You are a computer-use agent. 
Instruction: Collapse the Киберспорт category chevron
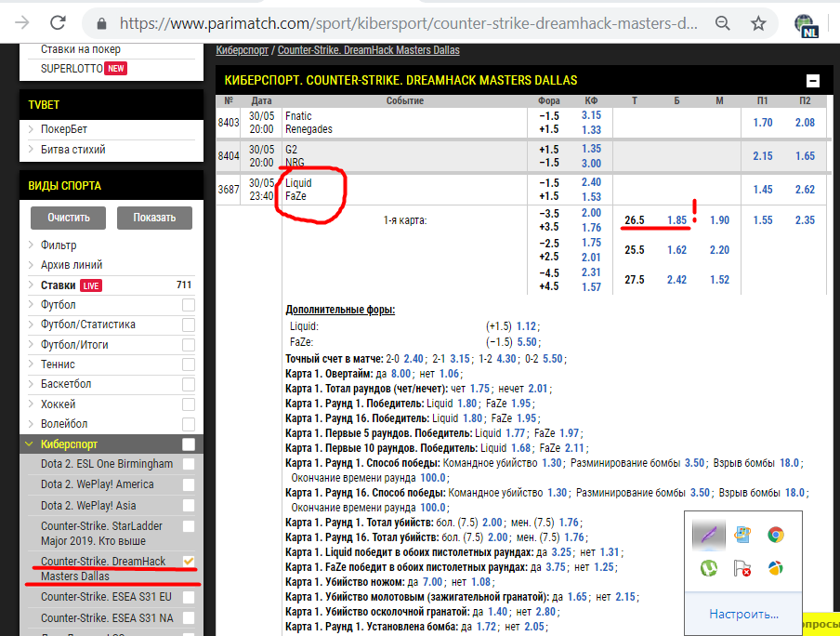(x=30, y=444)
